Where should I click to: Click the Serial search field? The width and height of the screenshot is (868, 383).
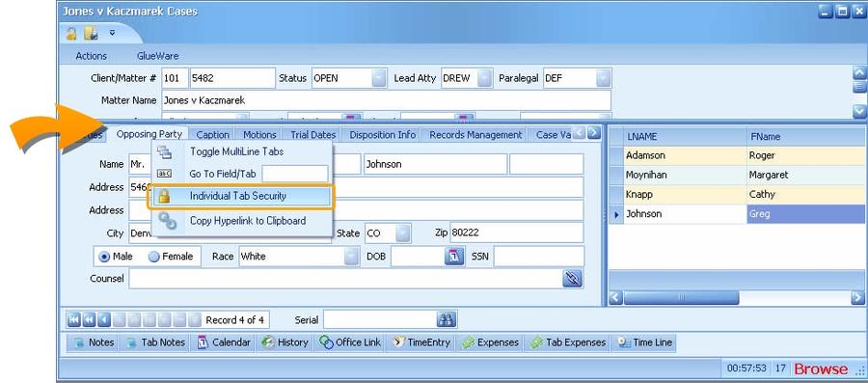(380, 319)
